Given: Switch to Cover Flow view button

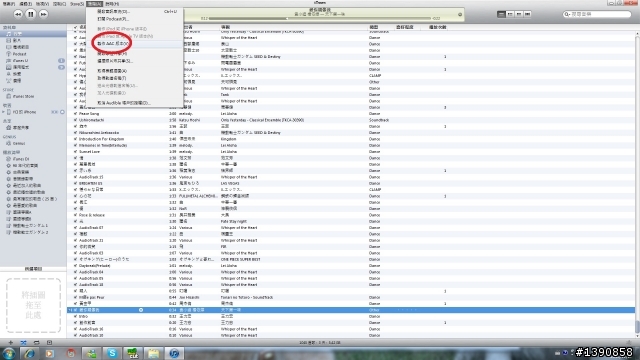Looking at the screenshot, I should click(527, 14).
